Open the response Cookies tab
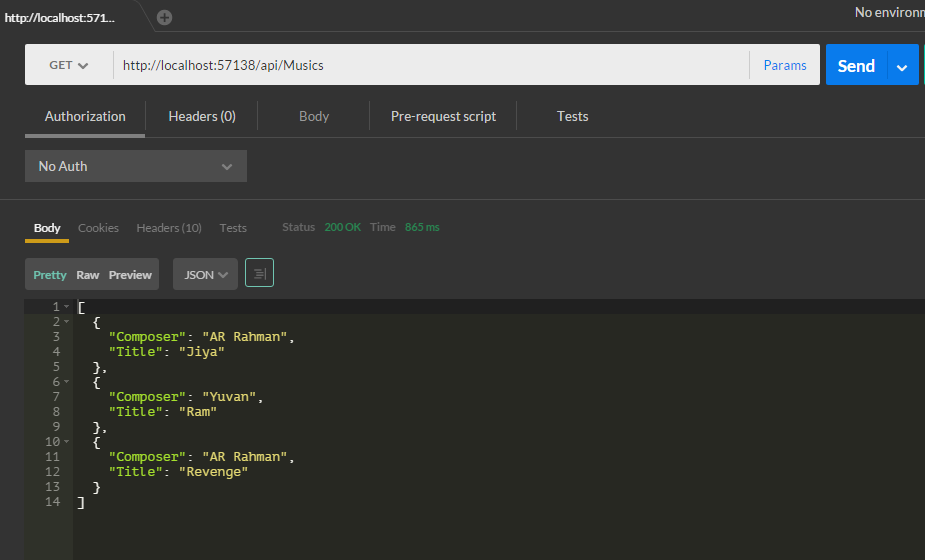This screenshot has height=560, width=925. coord(98,228)
